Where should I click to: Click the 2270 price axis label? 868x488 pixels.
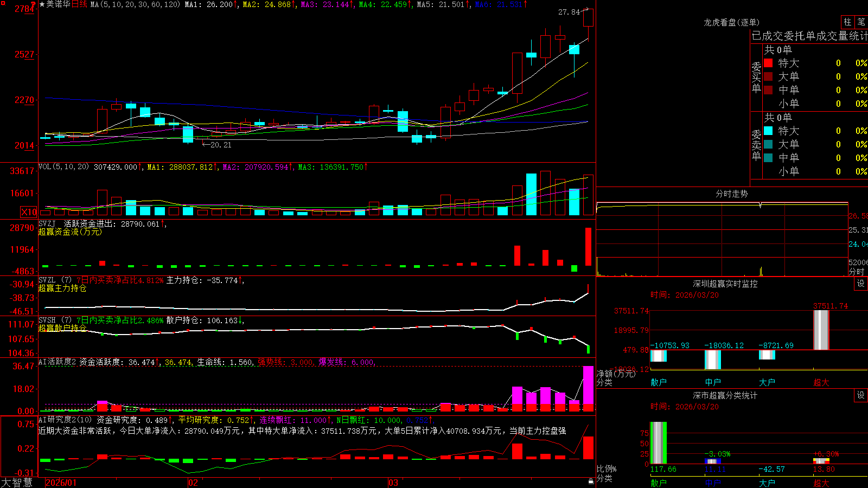(x=25, y=100)
